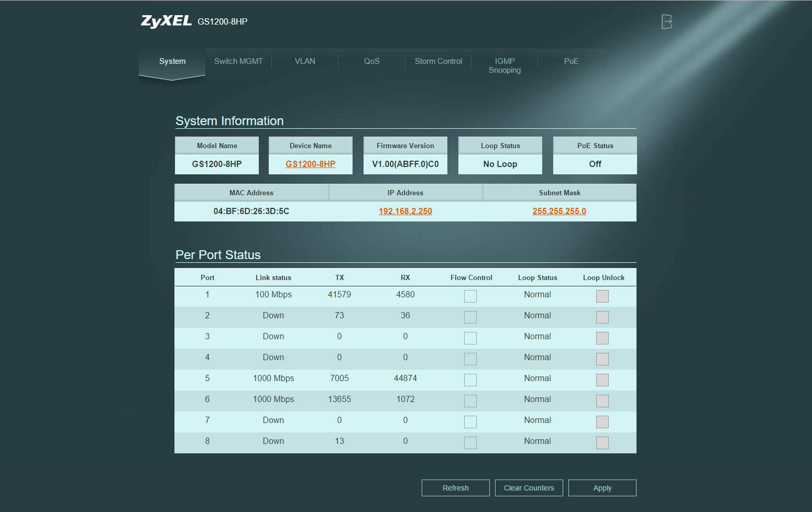
Task: Click TX value 73 for port 2
Action: (x=339, y=315)
